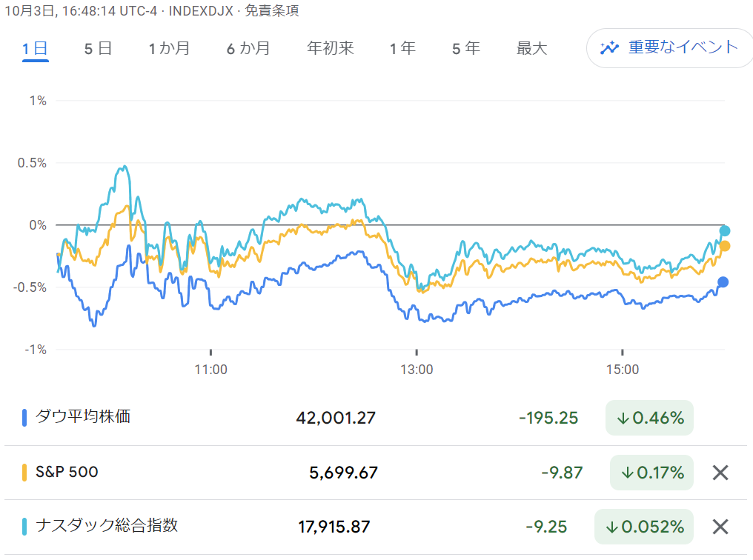Choose the 5年 range tab
Screen dimensions: 753x560
[466, 48]
